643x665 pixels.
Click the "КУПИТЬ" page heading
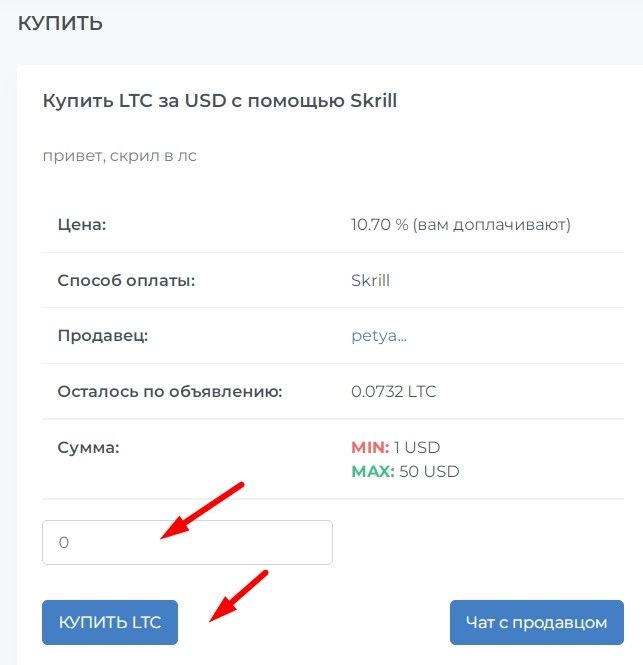click(x=60, y=23)
